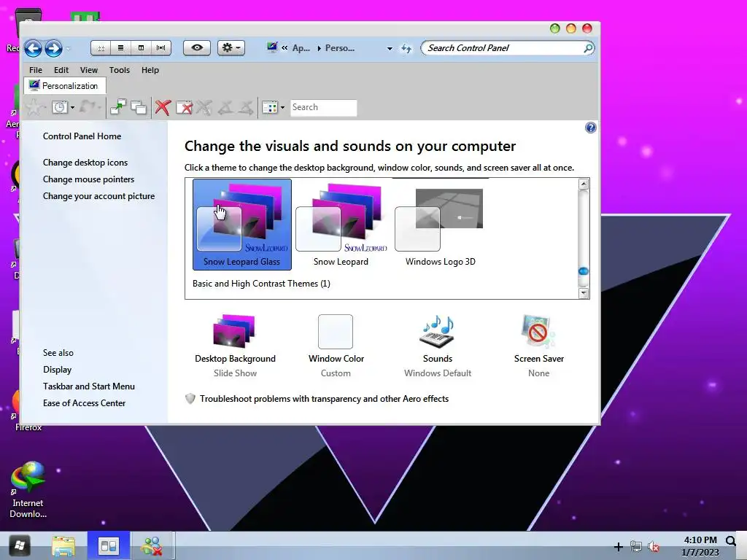747x560 pixels.
Task: Open Troubleshoot transparency and Aero effects link
Action: [324, 399]
